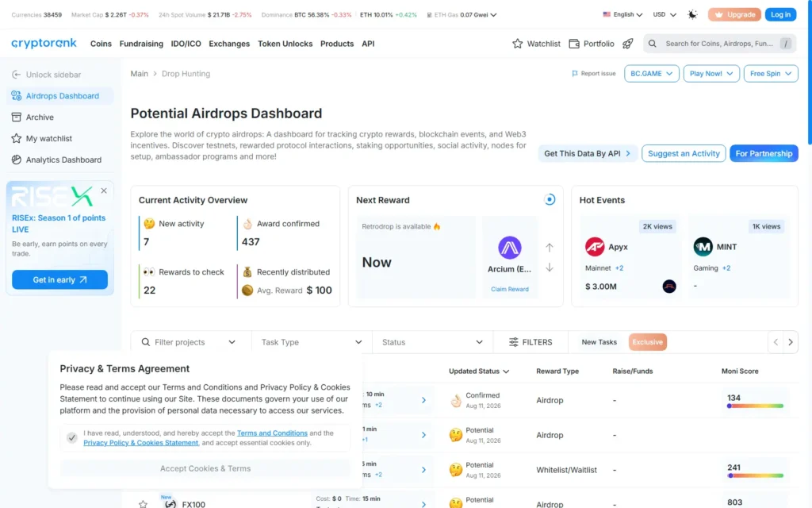
Task: Click the Next Reward circular indicator icon
Action: 550,199
